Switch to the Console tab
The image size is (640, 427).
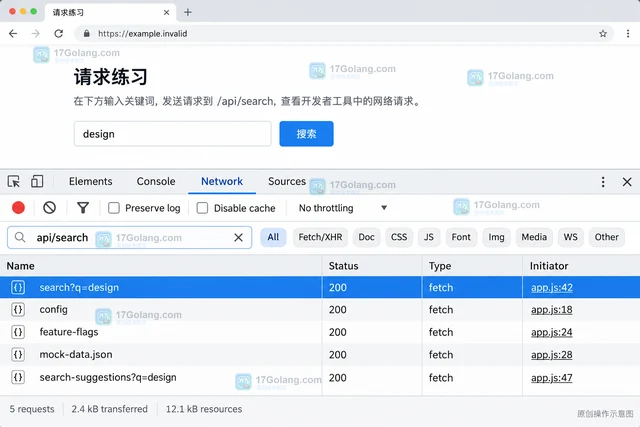pyautogui.click(x=156, y=181)
